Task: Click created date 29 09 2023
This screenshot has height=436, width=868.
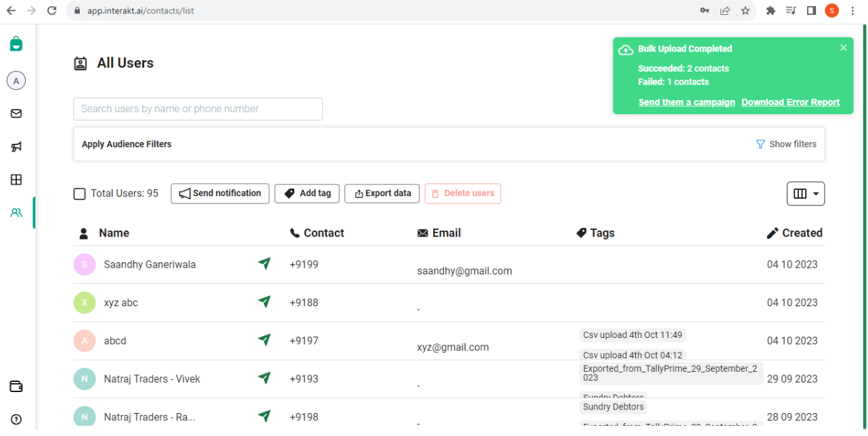Action: [792, 379]
